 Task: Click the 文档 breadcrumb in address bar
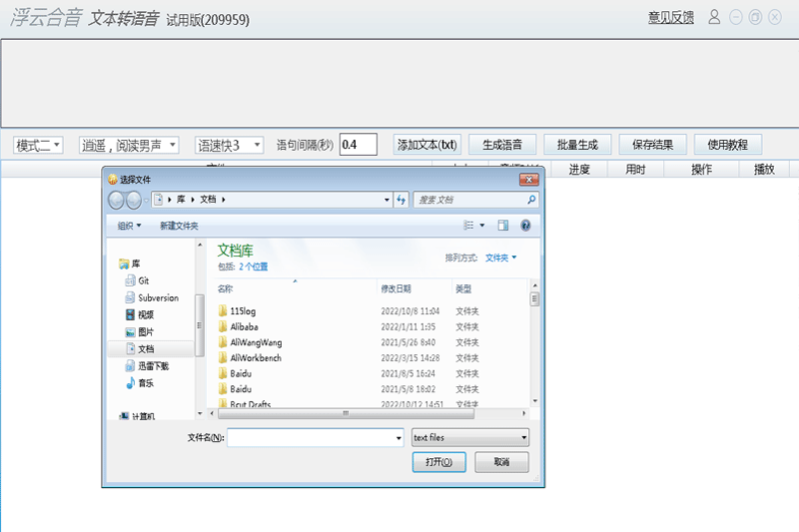pos(208,199)
